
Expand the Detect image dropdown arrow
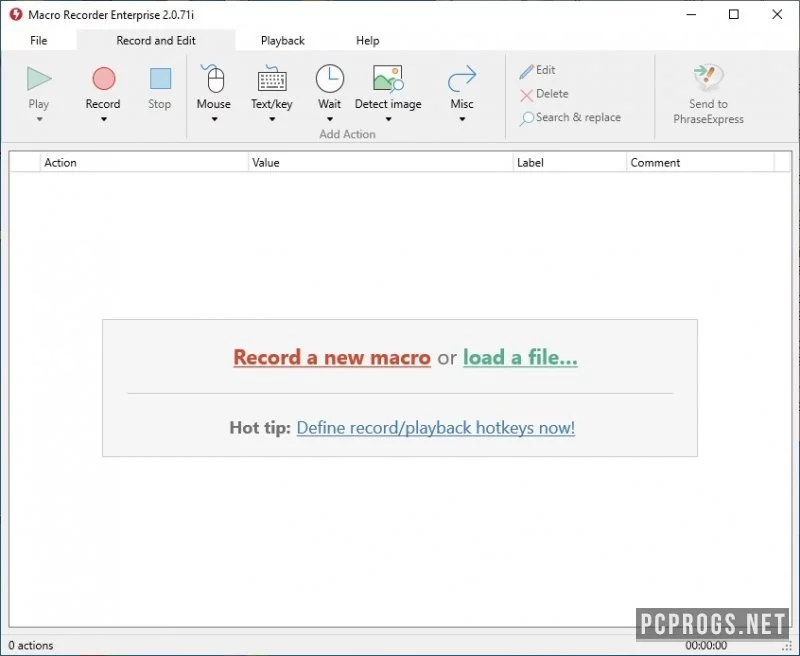pyautogui.click(x=388, y=119)
